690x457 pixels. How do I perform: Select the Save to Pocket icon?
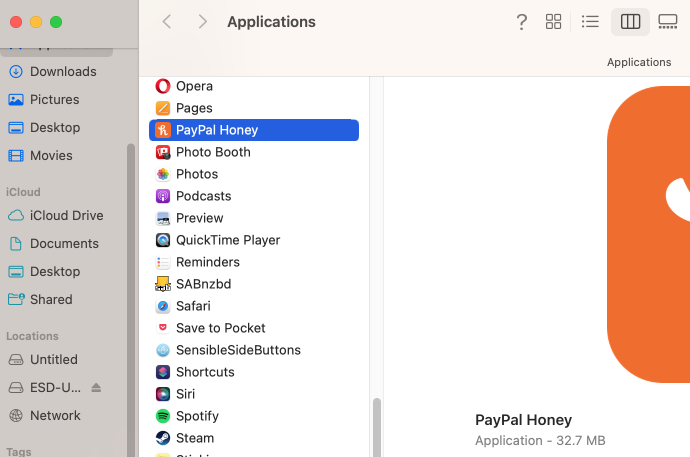point(163,328)
